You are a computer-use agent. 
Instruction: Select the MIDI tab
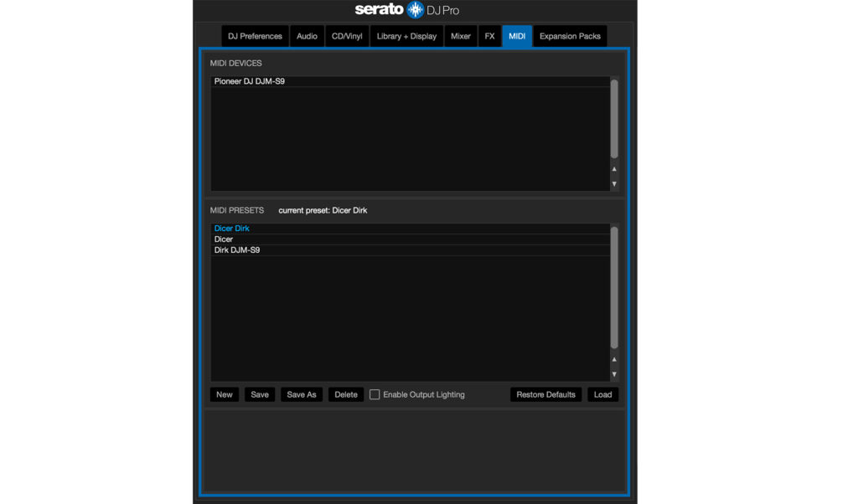click(x=516, y=36)
